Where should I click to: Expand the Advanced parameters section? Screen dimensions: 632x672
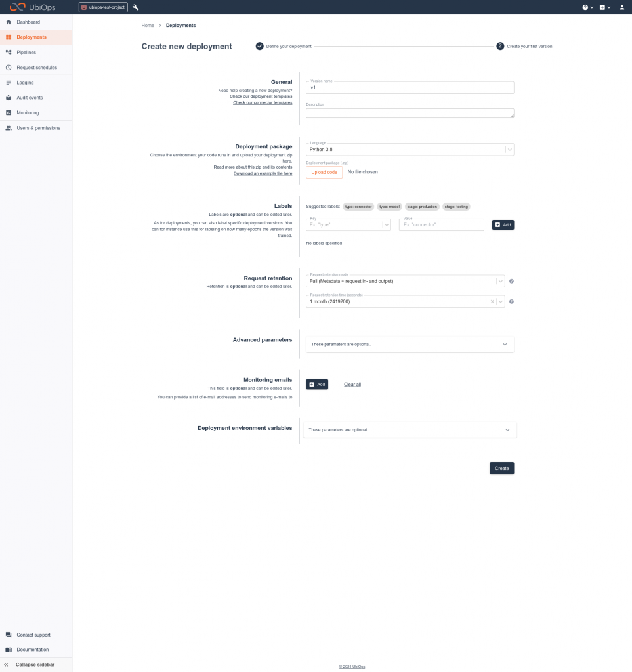410,343
